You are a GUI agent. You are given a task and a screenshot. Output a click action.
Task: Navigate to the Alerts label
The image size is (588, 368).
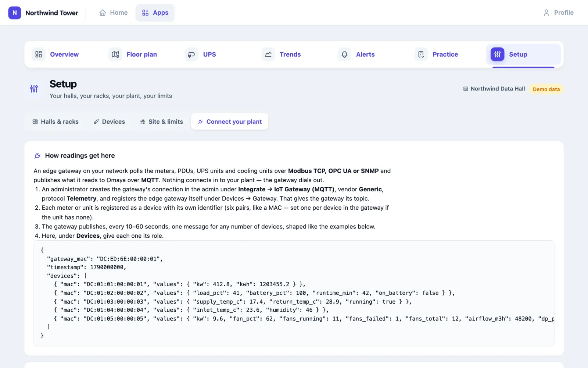click(365, 54)
